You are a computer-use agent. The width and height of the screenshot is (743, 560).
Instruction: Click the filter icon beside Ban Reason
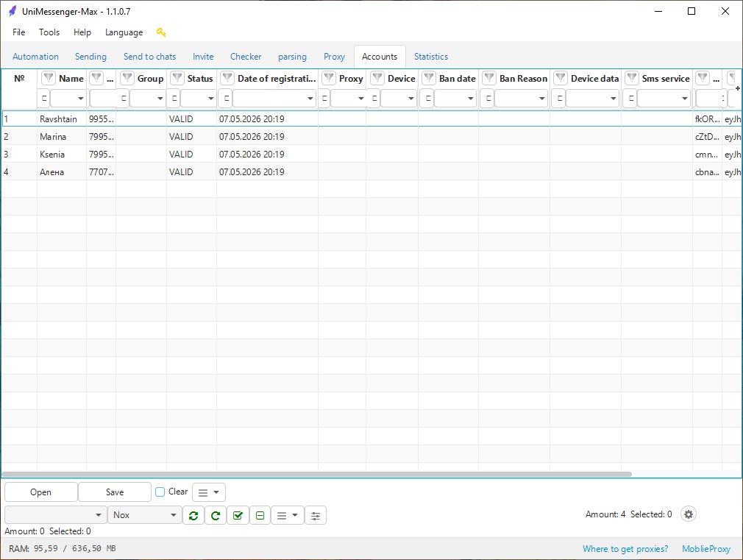pos(489,78)
